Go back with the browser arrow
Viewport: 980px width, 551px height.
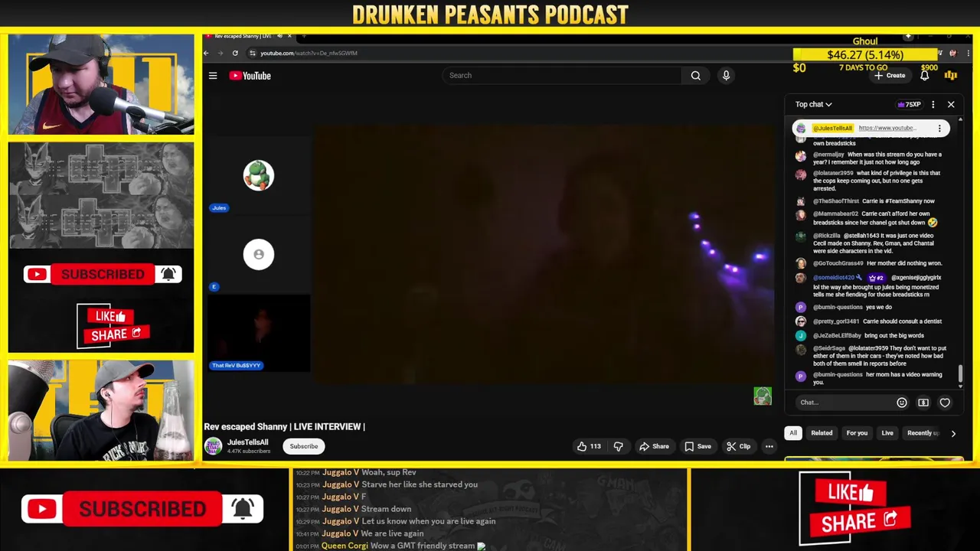pyautogui.click(x=206, y=53)
